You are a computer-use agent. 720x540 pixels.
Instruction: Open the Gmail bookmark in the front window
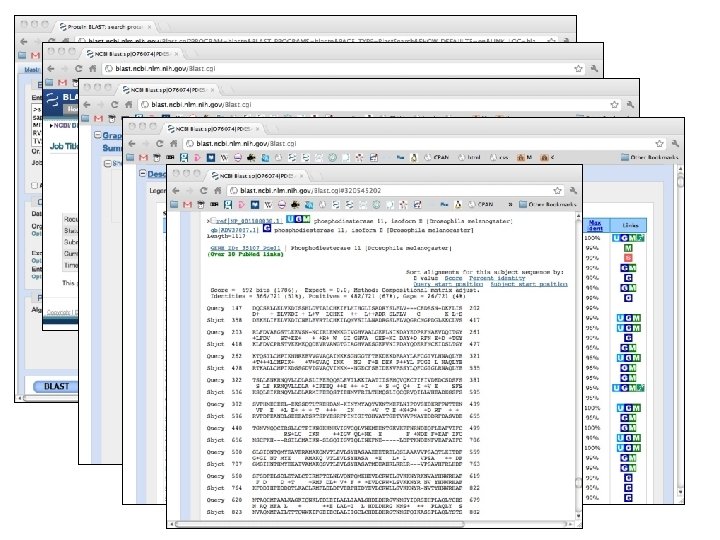pos(187,204)
